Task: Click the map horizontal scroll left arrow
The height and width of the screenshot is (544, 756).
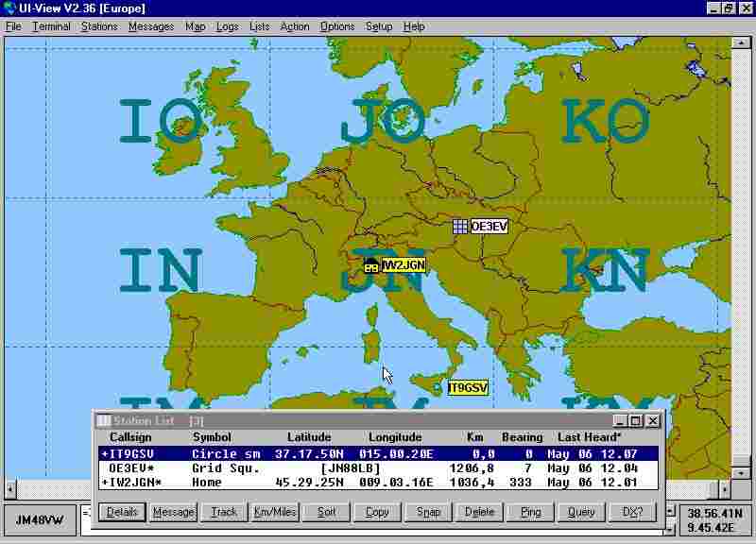Action: click(x=9, y=489)
